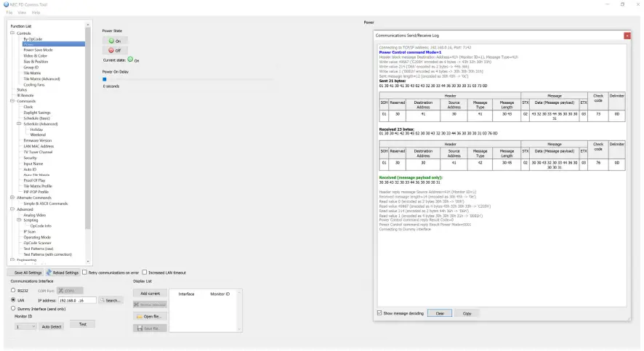This screenshot has width=644, height=351.
Task: Collapse the Commands tree node
Action: click(x=12, y=100)
